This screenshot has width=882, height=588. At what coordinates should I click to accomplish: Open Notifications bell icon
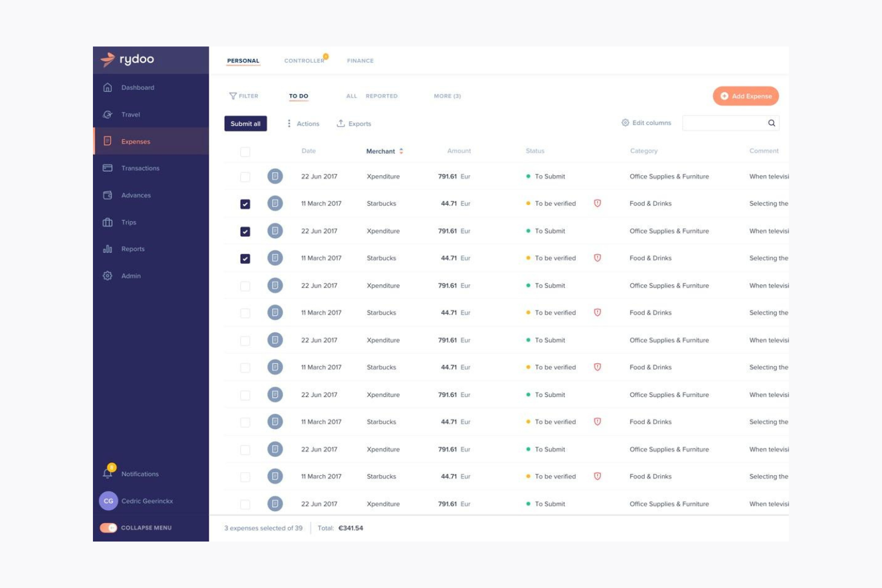pos(108,474)
